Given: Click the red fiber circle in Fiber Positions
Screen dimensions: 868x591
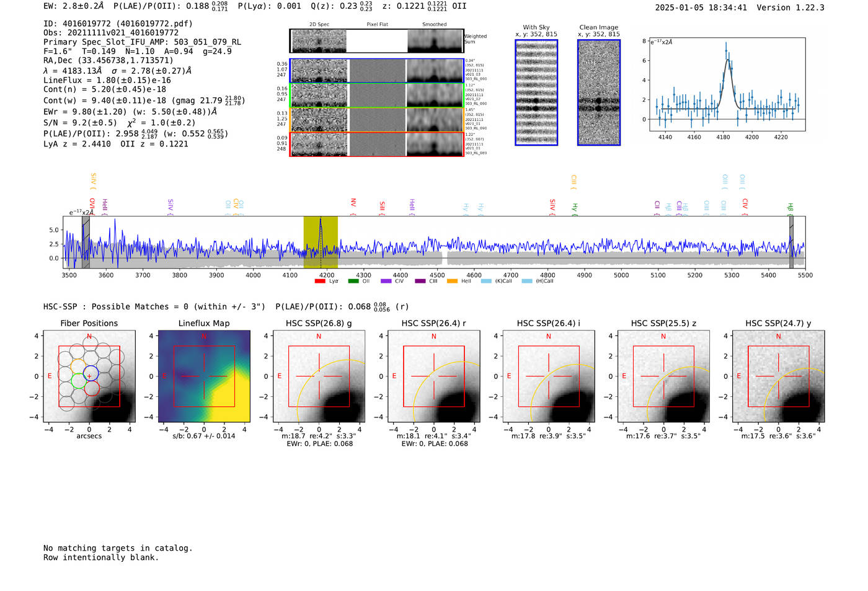Looking at the screenshot, I should [92, 388].
